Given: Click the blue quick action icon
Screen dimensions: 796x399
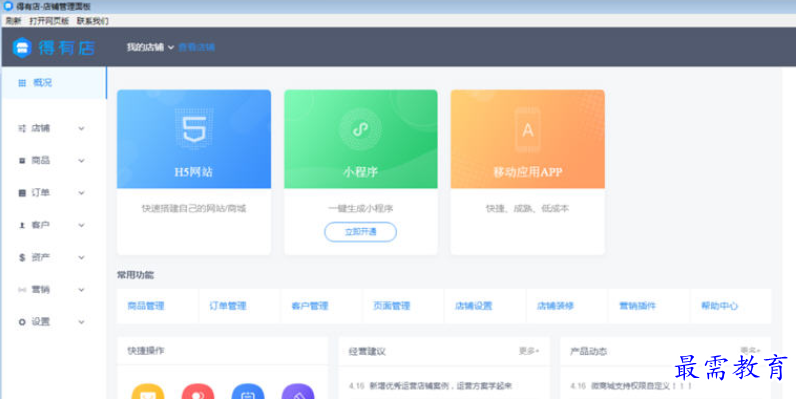Looking at the screenshot, I should tap(248, 392).
